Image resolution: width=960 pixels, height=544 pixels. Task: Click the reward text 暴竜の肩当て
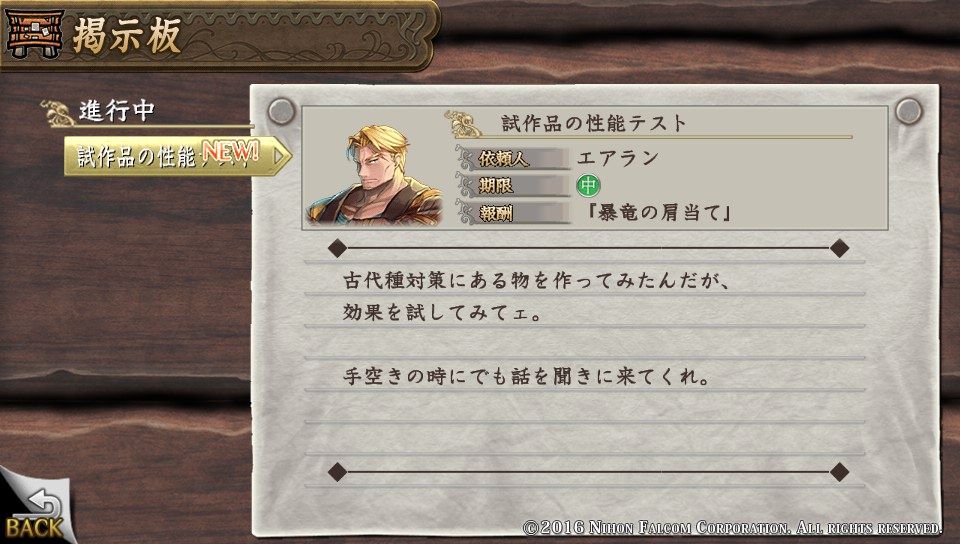(659, 212)
